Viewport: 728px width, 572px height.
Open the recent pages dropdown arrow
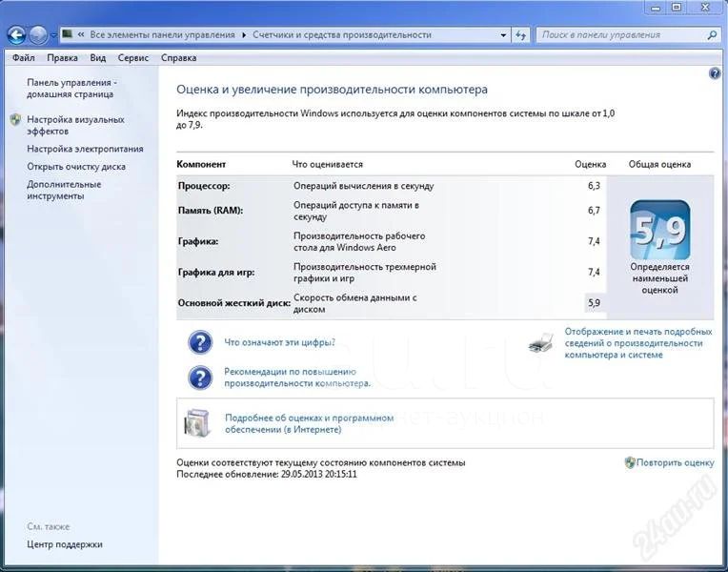click(53, 35)
